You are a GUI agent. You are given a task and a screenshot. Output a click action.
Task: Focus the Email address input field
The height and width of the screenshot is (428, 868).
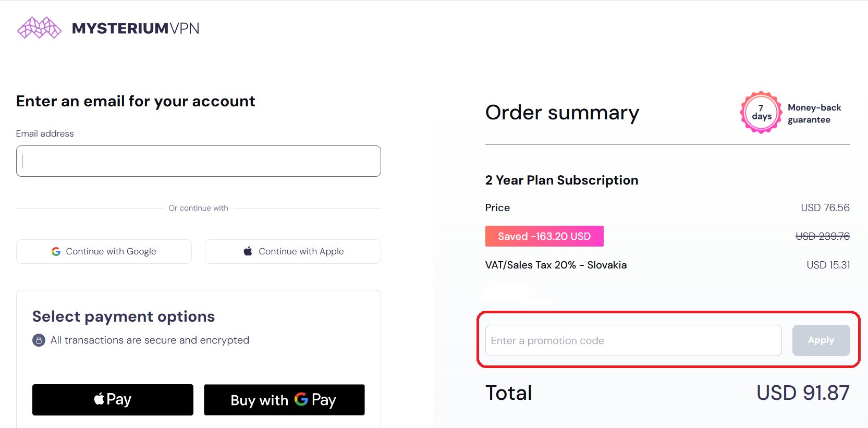click(x=198, y=161)
